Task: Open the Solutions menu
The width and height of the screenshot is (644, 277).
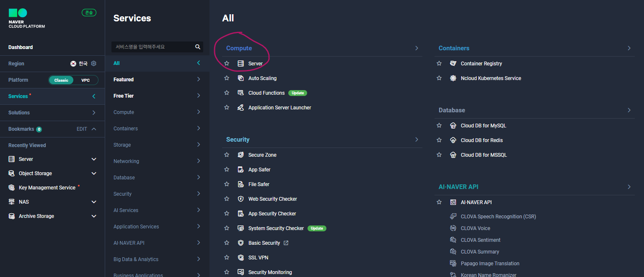Action: click(52, 113)
